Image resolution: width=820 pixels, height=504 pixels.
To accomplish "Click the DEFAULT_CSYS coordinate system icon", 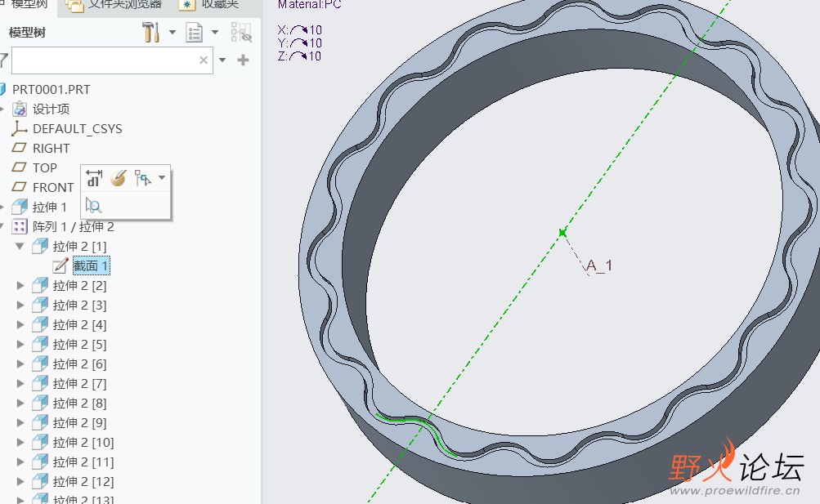I will coord(20,128).
